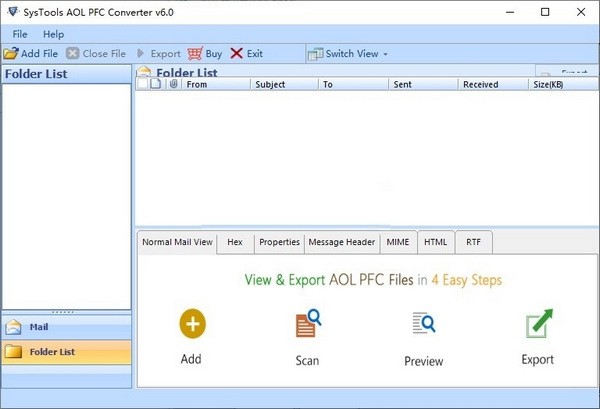Image resolution: width=600 pixels, height=409 pixels.
Task: Select Mail in the navigation pane
Action: click(x=66, y=327)
